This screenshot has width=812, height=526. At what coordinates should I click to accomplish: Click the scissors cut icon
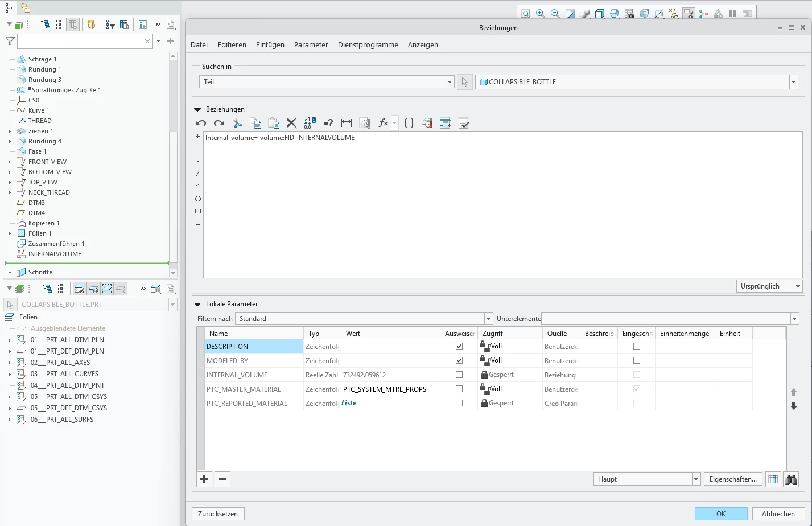point(238,123)
